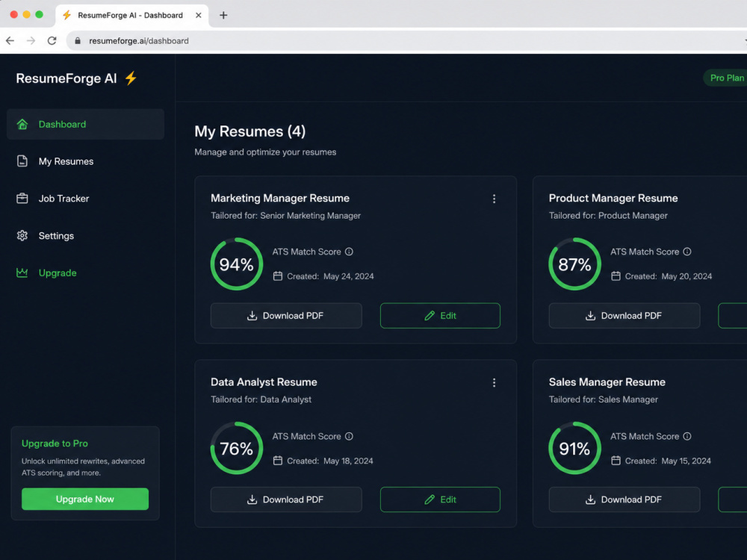Image resolution: width=747 pixels, height=560 pixels.
Task: Click 'Manage and optimize your resumes' subtitle
Action: point(265,152)
